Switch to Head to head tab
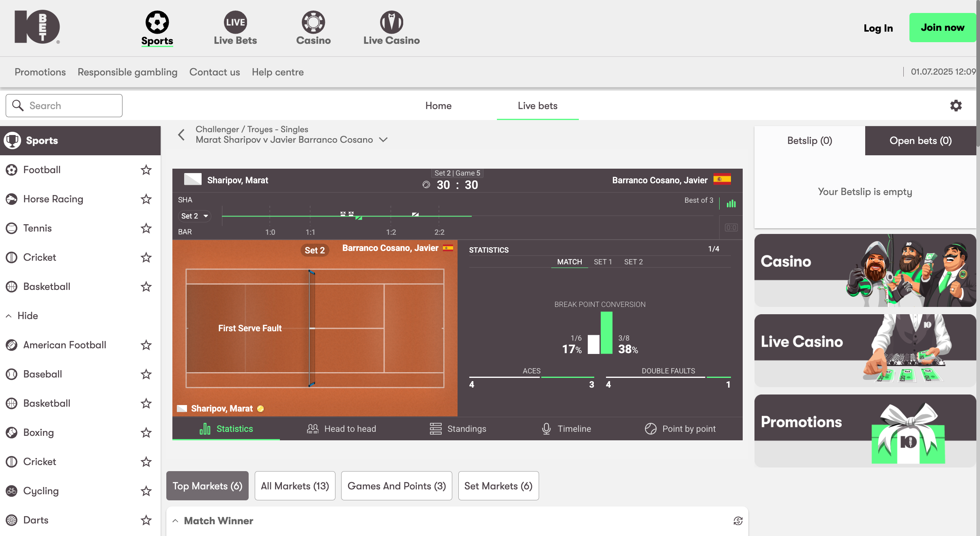The image size is (980, 536). click(x=342, y=429)
